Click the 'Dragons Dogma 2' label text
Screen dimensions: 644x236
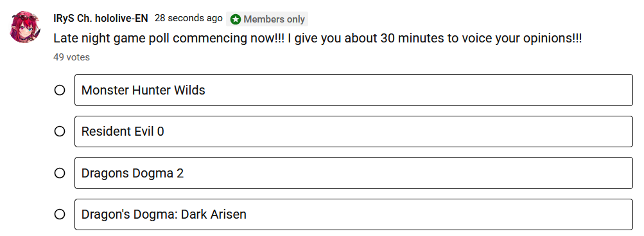(x=132, y=174)
